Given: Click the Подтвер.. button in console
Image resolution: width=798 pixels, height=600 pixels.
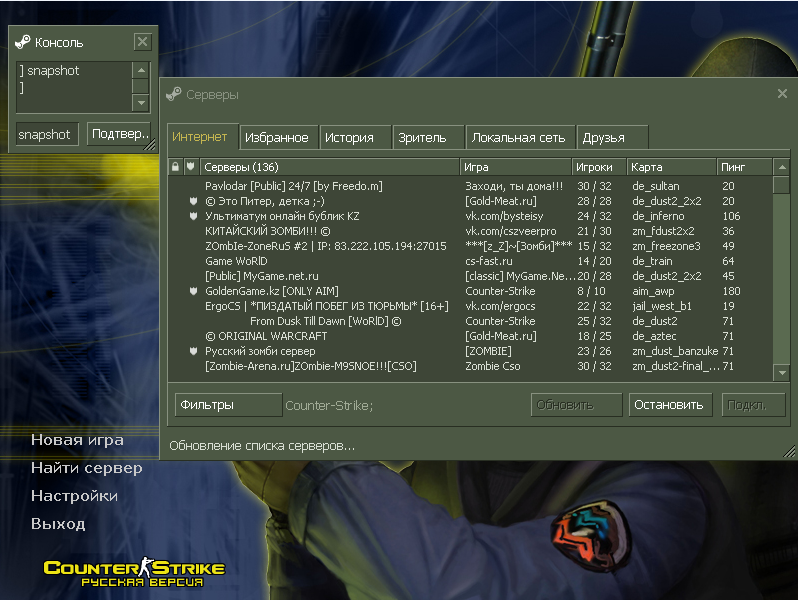Looking at the screenshot, I should click(x=119, y=134).
